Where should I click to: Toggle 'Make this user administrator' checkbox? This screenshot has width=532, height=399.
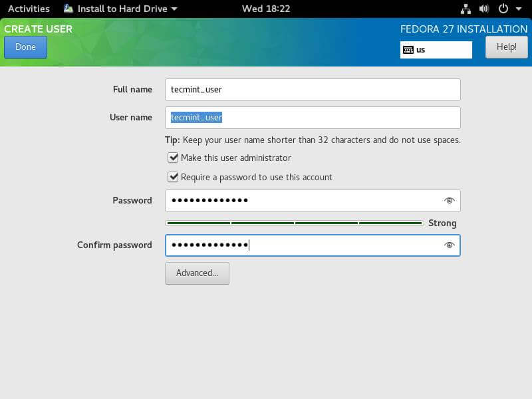[174, 158]
